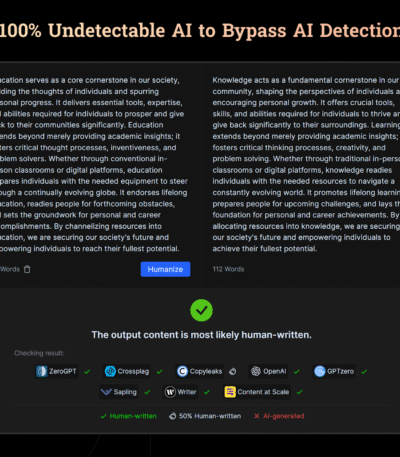Click the Sapling detector logo
Image resolution: width=400 pixels, height=457 pixels.
tap(106, 392)
